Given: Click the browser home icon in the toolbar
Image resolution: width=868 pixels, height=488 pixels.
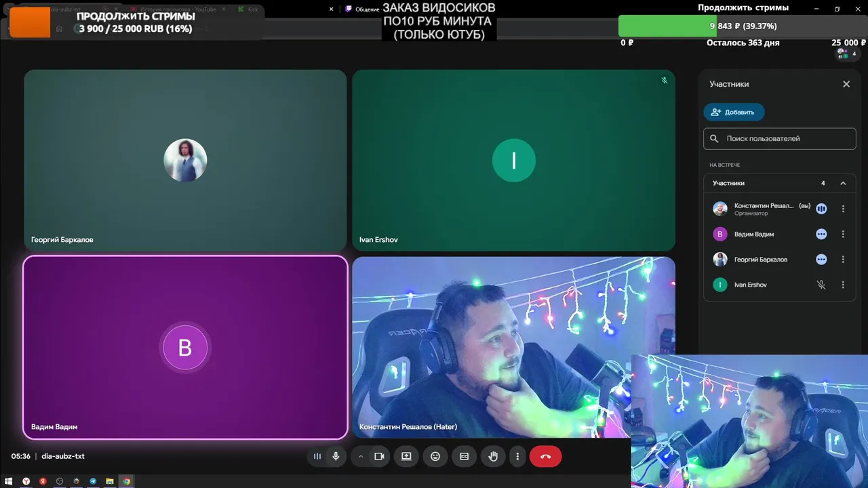Looking at the screenshot, I should 60,28.
